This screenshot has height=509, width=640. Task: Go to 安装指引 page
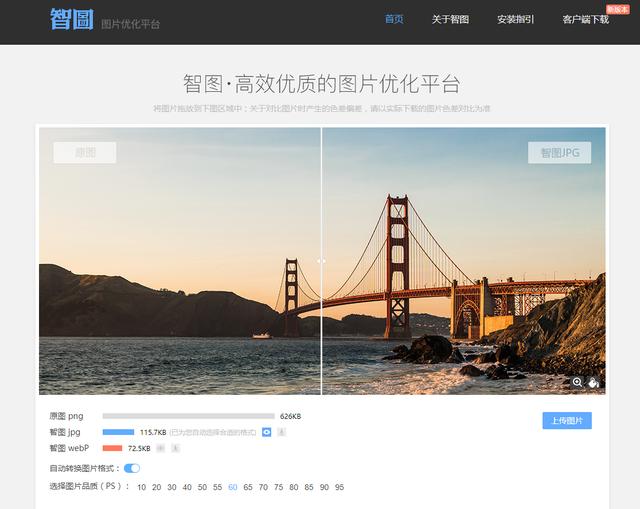click(515, 19)
